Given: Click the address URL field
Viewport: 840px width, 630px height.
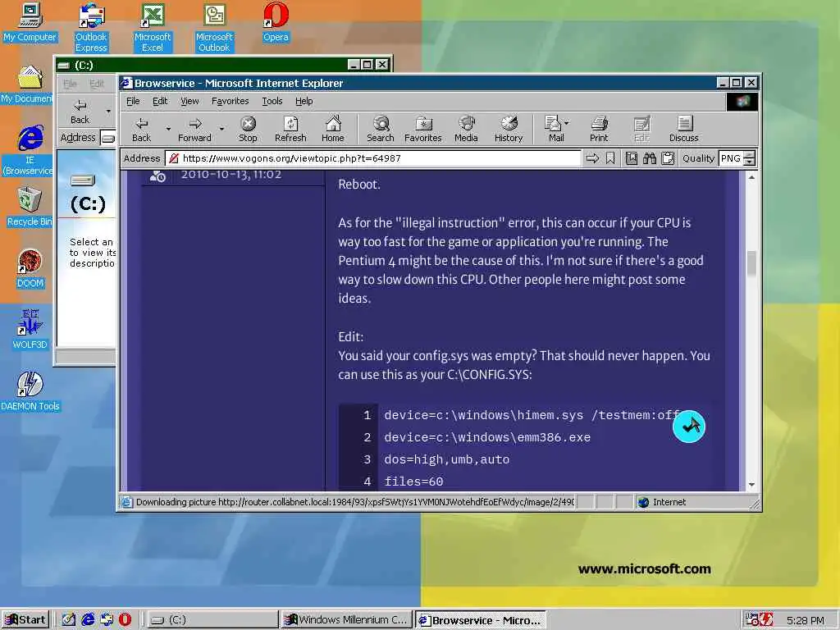Looking at the screenshot, I should [x=373, y=158].
